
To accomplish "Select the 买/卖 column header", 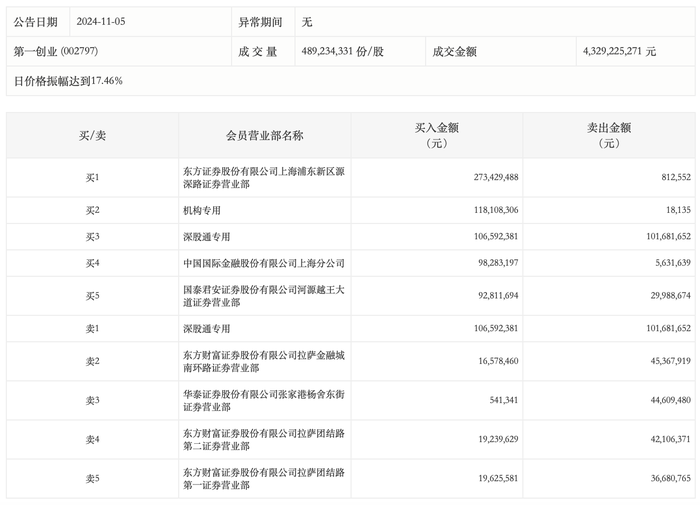I will click(92, 136).
